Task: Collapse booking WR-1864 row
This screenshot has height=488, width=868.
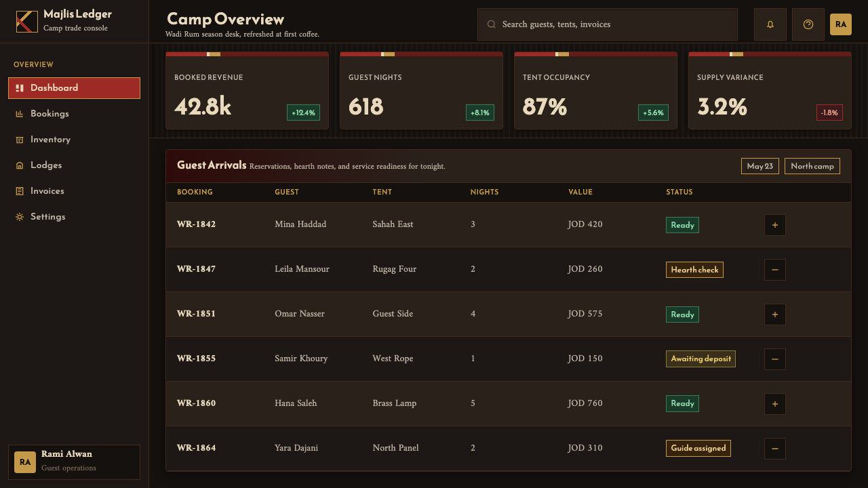Action: click(x=775, y=449)
